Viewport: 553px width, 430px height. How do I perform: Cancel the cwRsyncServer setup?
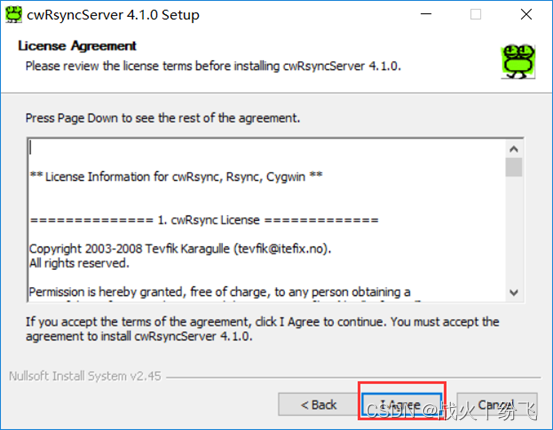click(497, 404)
